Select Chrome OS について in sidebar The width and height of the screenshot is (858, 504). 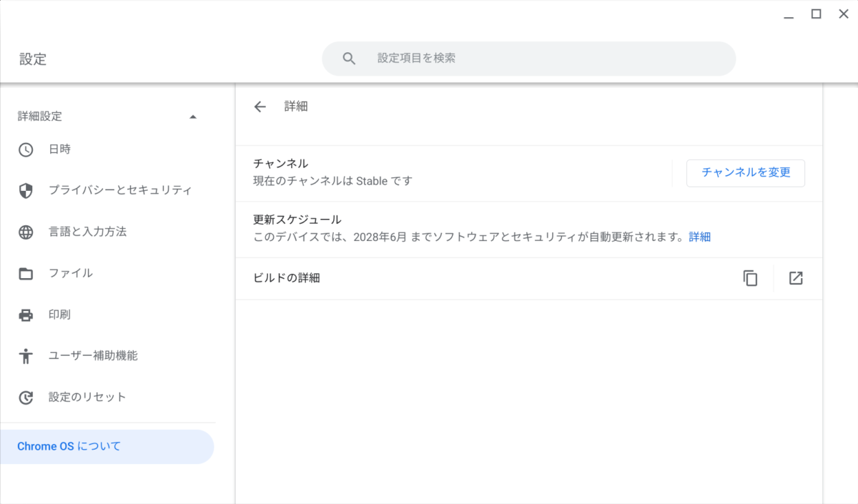(x=107, y=447)
